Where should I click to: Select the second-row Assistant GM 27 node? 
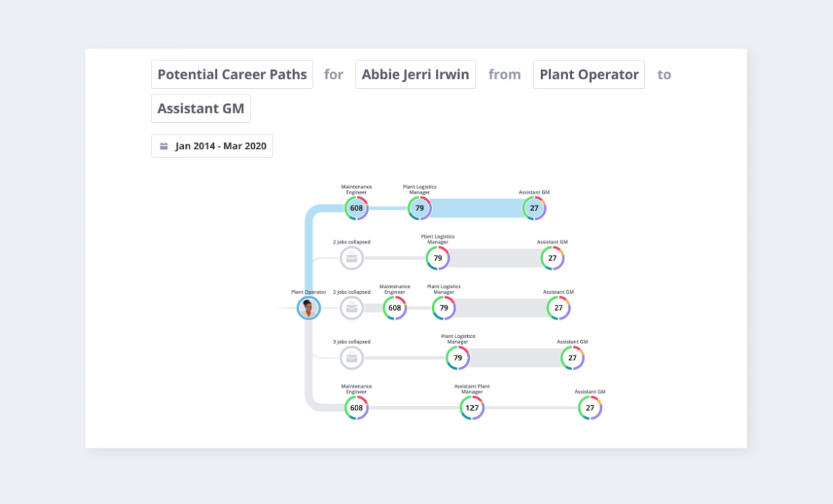coord(552,258)
